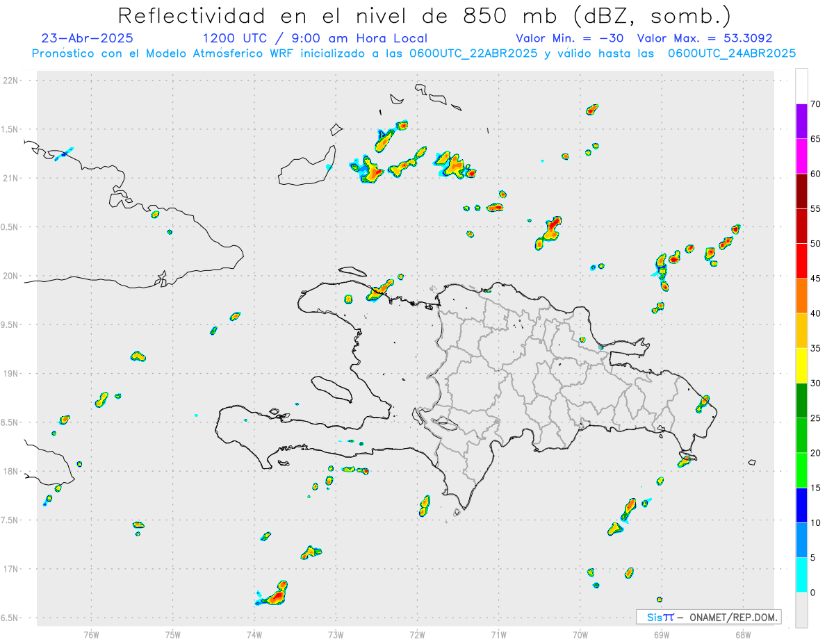The image size is (834, 644).
Task: Click the colorbar label '35'
Action: click(816, 348)
